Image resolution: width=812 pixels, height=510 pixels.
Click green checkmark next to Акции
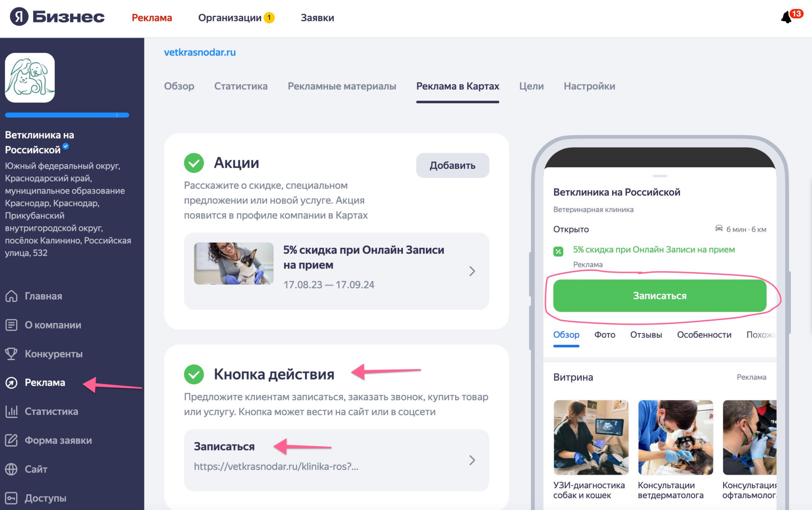pos(194,163)
